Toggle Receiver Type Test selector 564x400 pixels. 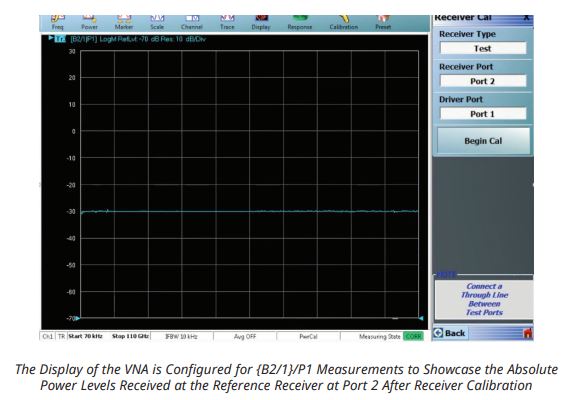point(483,48)
